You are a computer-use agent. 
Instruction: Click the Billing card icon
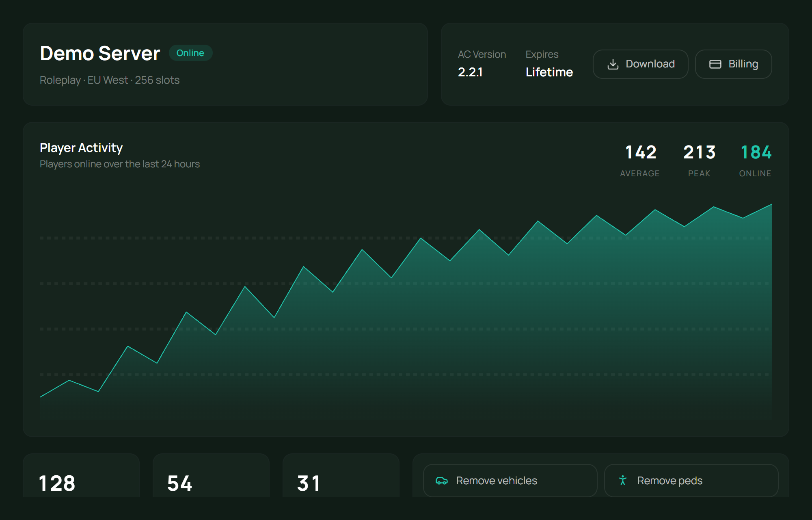tap(715, 64)
